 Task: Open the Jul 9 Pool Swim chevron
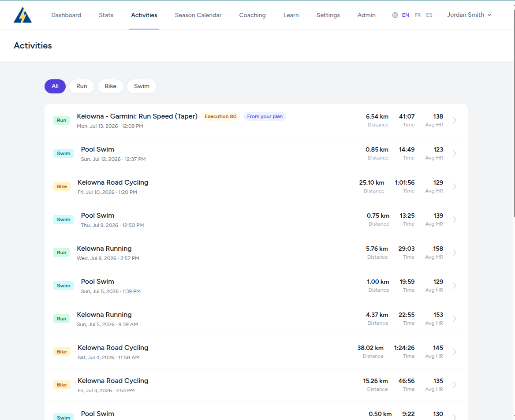(455, 219)
